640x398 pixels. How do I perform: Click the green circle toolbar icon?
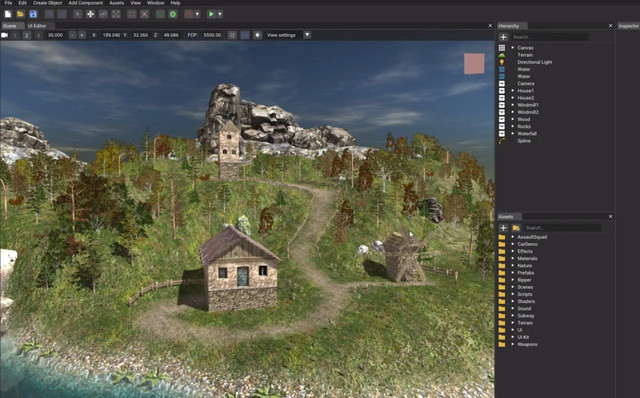click(x=173, y=14)
